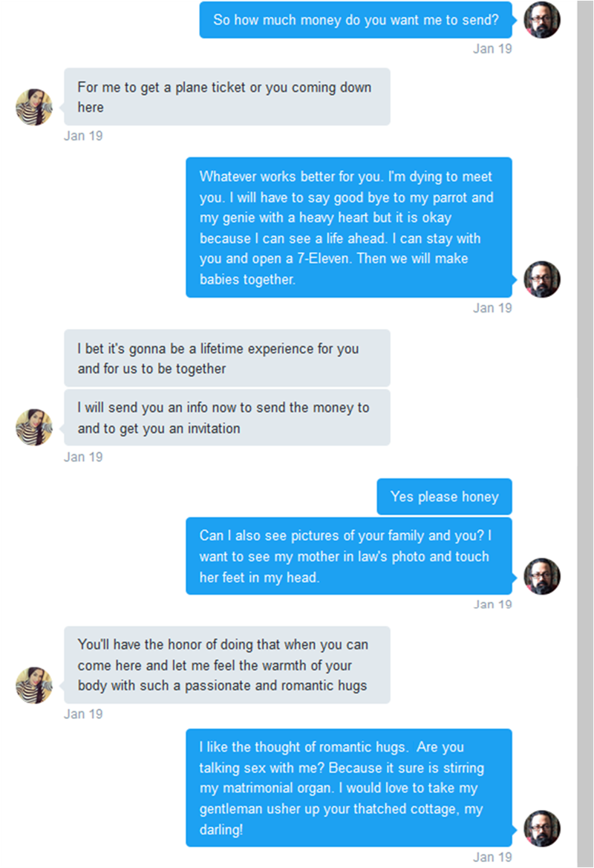Click man's avatar beside the "thatched cottage" message
Image resolution: width=594 pixels, height=868 pixels.
tap(542, 828)
